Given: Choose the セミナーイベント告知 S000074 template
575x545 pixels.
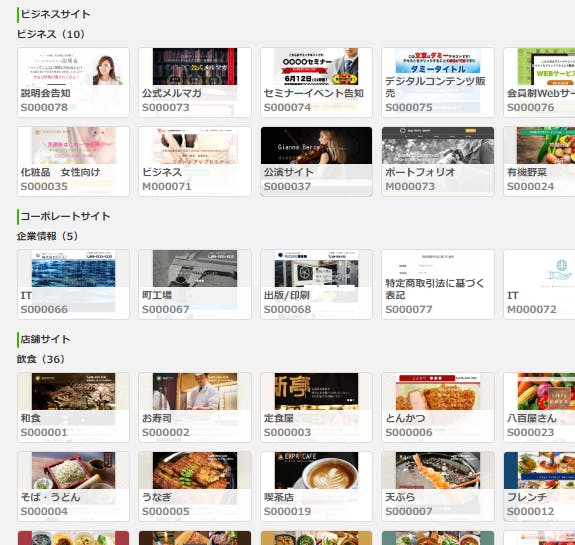Looking at the screenshot, I should (316, 83).
